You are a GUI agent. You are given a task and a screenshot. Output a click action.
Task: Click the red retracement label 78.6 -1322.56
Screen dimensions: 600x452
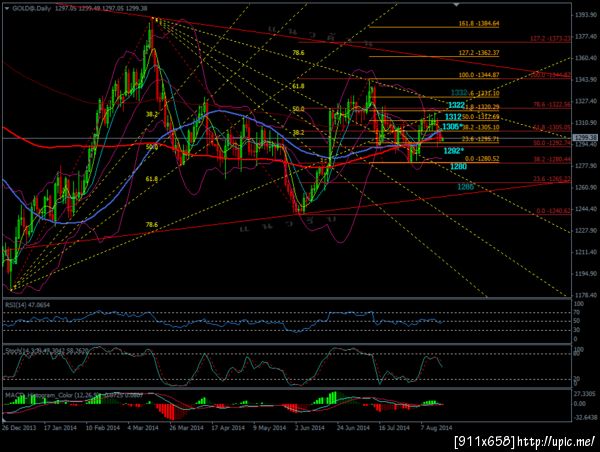click(552, 104)
